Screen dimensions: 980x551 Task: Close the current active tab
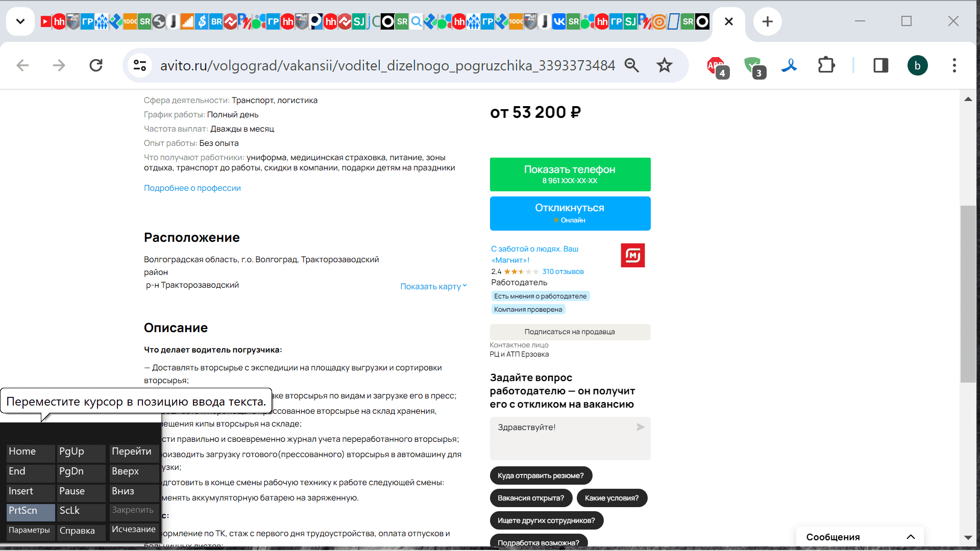[729, 21]
